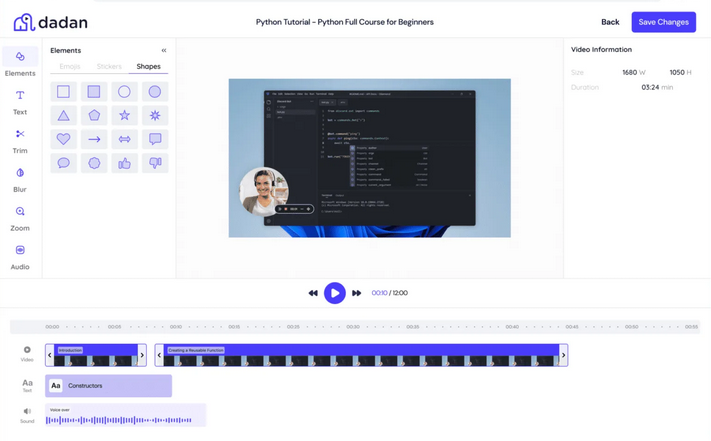Click Save Changes button
Image resolution: width=711 pixels, height=441 pixels.
point(663,22)
